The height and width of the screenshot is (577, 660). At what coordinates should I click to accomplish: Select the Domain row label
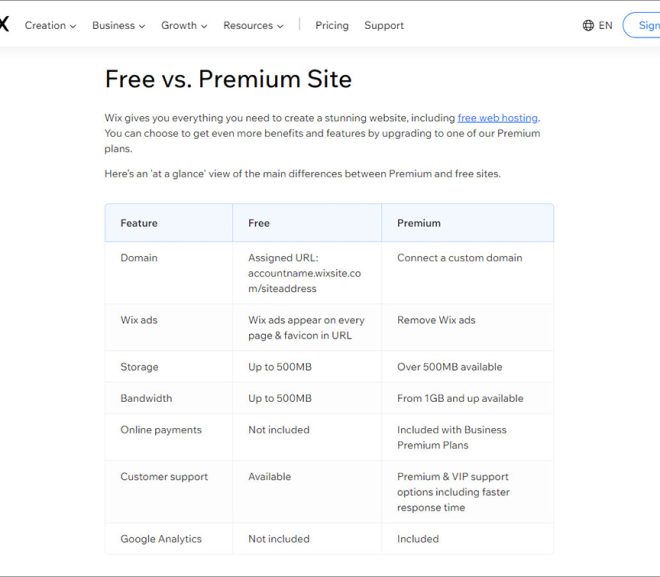[139, 258]
